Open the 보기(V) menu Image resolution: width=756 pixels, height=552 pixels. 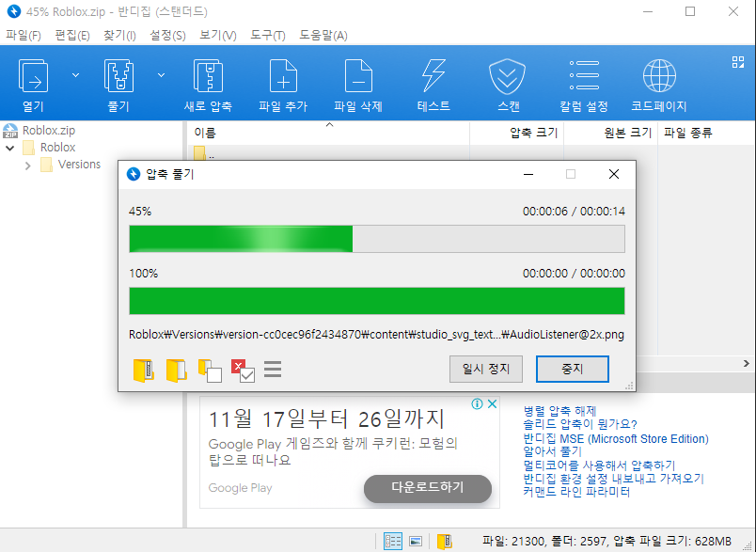pyautogui.click(x=218, y=35)
